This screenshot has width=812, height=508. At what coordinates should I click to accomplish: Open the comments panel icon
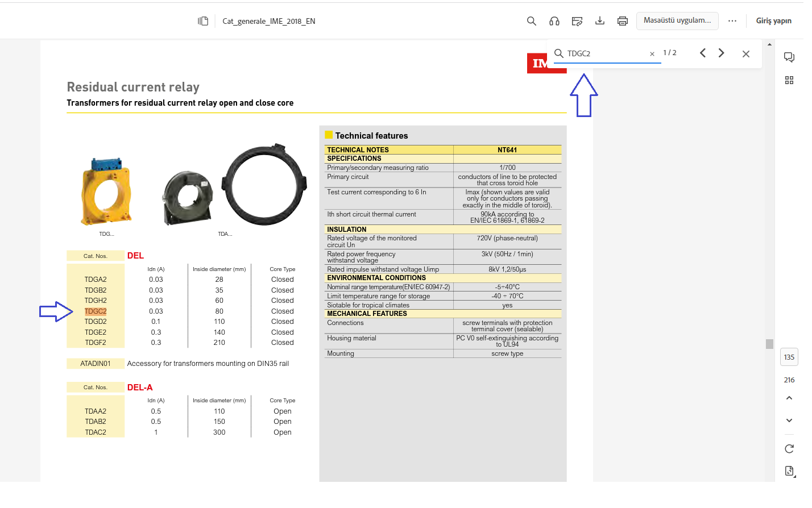tap(789, 57)
